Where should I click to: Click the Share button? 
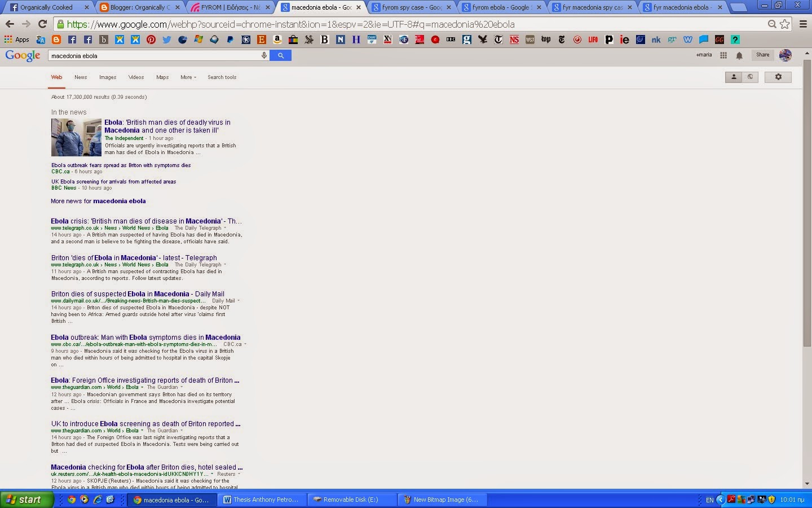tap(762, 55)
